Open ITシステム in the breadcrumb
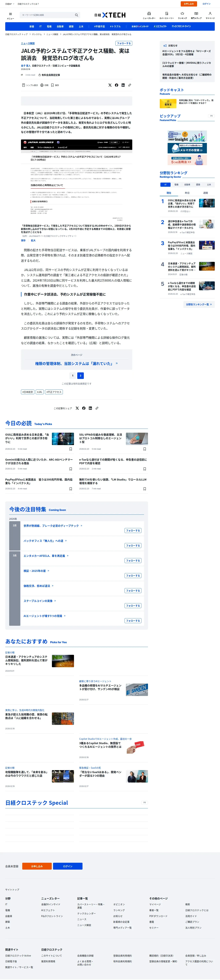The image size is (220, 980). 37,35
